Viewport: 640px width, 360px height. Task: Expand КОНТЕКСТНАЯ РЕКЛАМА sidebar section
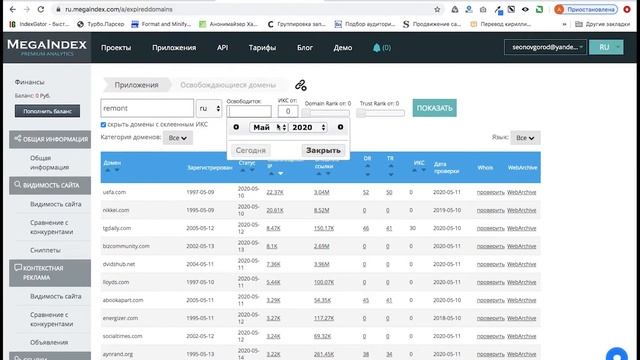(50, 273)
